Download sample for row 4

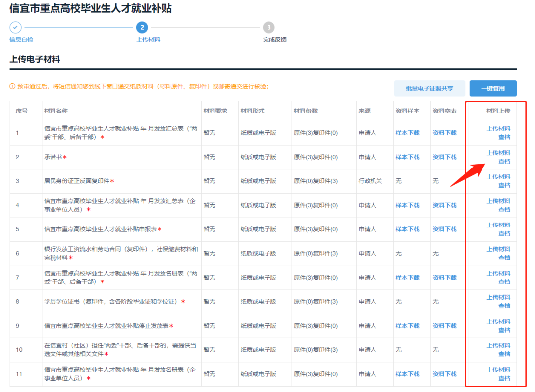click(x=407, y=205)
